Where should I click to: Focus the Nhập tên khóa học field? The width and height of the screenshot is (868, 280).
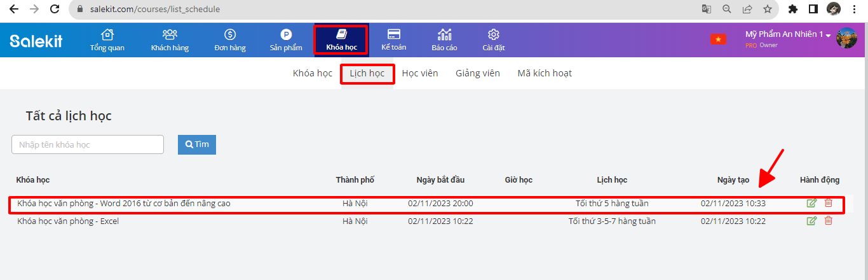(88, 144)
